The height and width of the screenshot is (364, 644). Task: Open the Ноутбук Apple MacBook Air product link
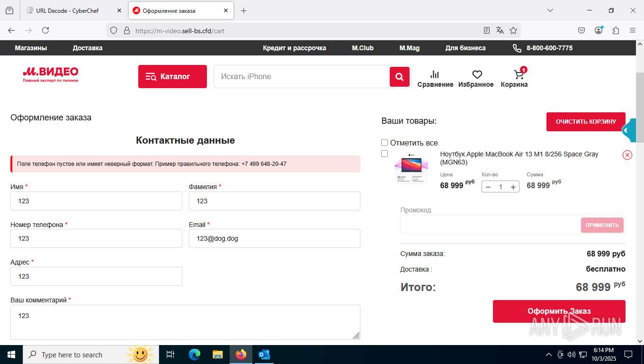(519, 158)
